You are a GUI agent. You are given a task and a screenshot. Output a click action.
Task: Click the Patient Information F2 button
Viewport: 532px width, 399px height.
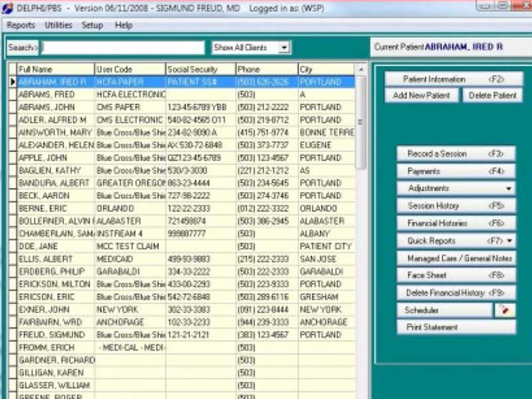coord(454,79)
